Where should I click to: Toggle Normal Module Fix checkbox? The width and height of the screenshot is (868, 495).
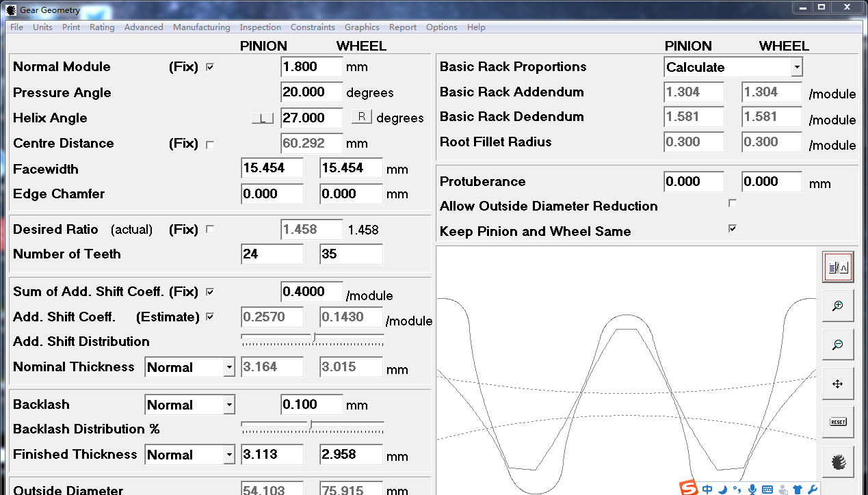click(210, 67)
